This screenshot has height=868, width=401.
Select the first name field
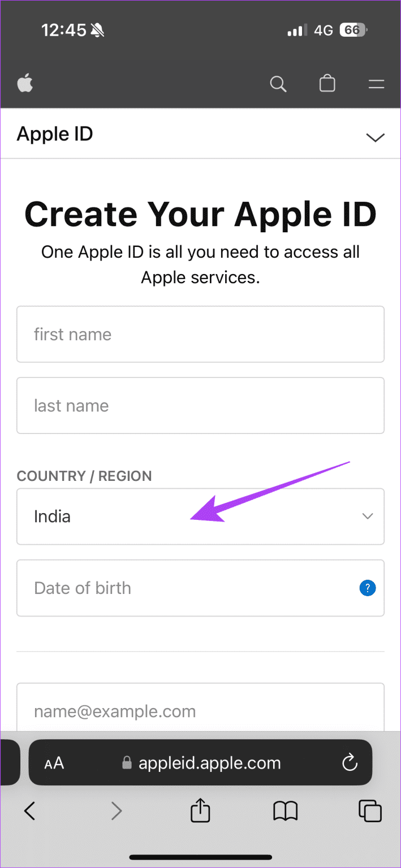pos(200,334)
